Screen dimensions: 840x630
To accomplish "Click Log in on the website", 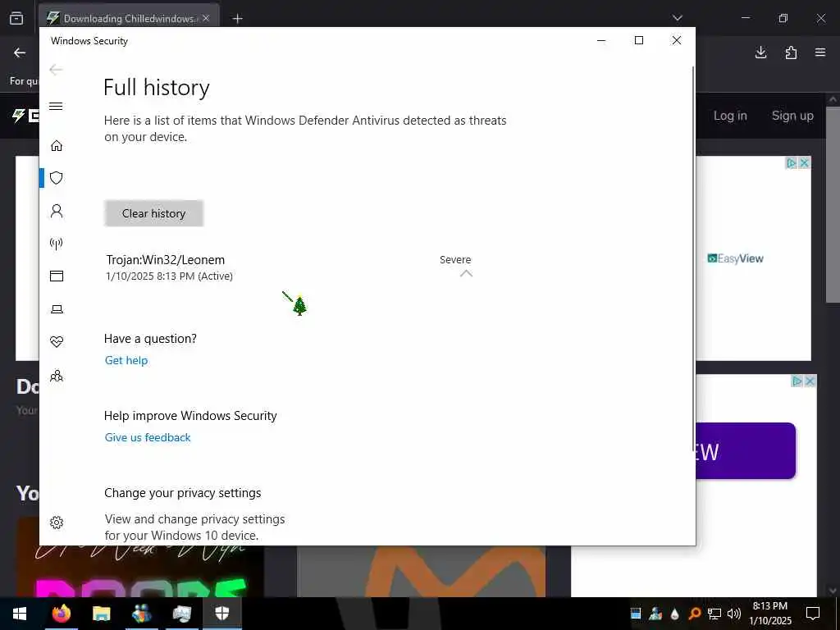I will click(x=730, y=116).
